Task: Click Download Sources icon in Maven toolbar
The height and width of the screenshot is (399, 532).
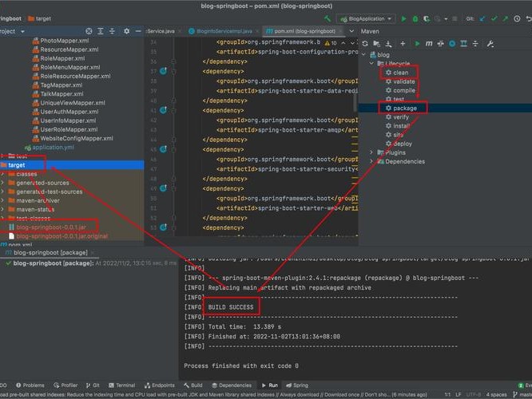Action: point(388,43)
